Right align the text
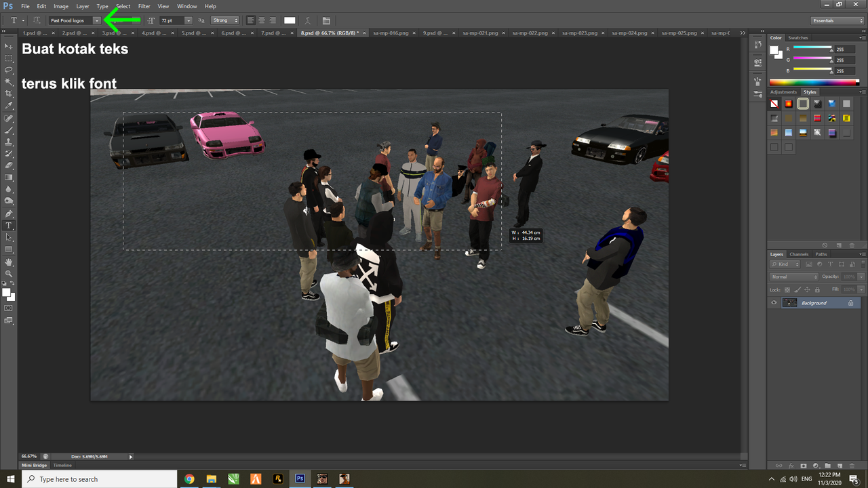 tap(273, 20)
